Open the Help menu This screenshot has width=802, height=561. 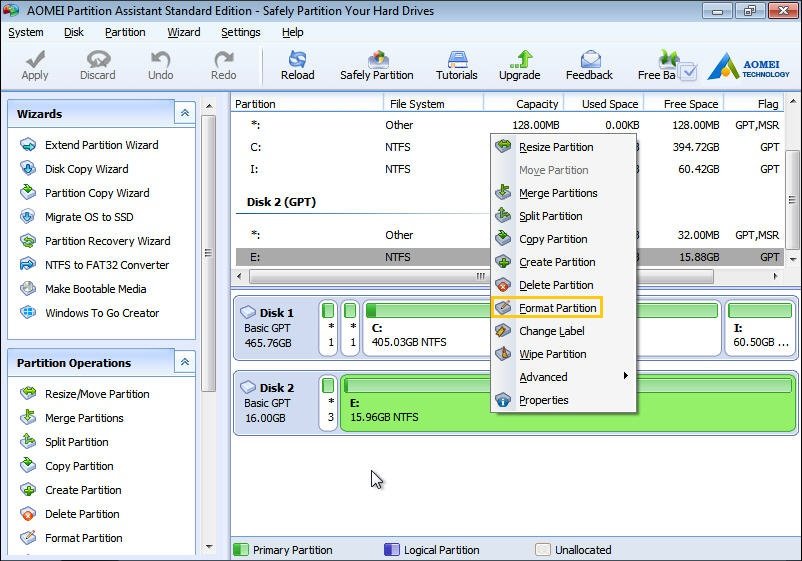click(x=293, y=32)
